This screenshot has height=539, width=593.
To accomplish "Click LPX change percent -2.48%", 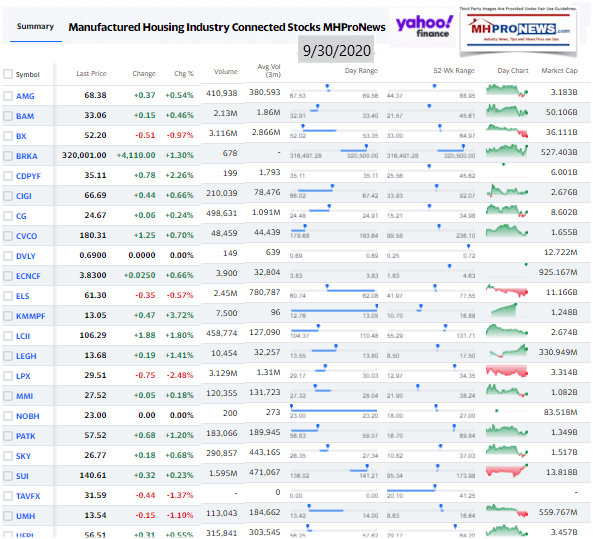I will click(x=180, y=375).
